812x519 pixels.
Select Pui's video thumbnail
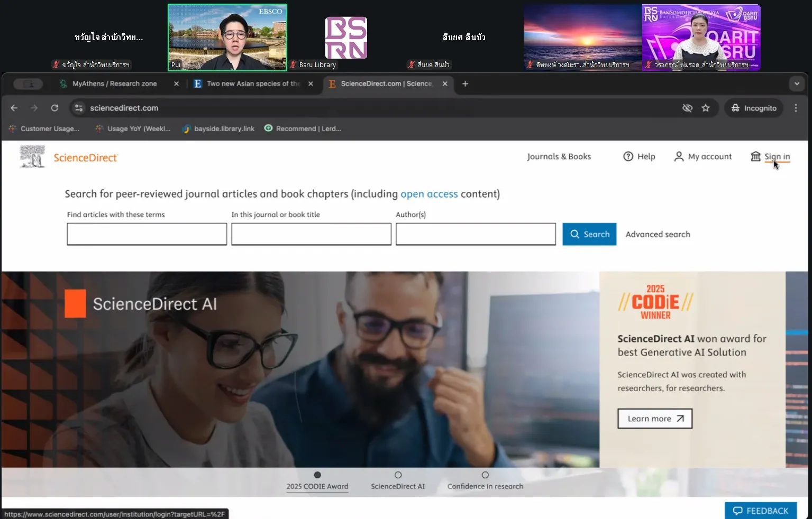(x=227, y=38)
